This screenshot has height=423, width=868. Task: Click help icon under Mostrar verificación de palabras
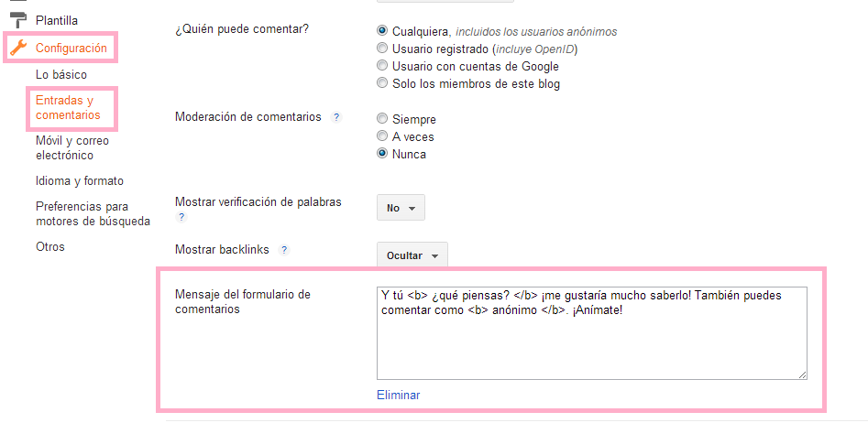click(x=181, y=218)
